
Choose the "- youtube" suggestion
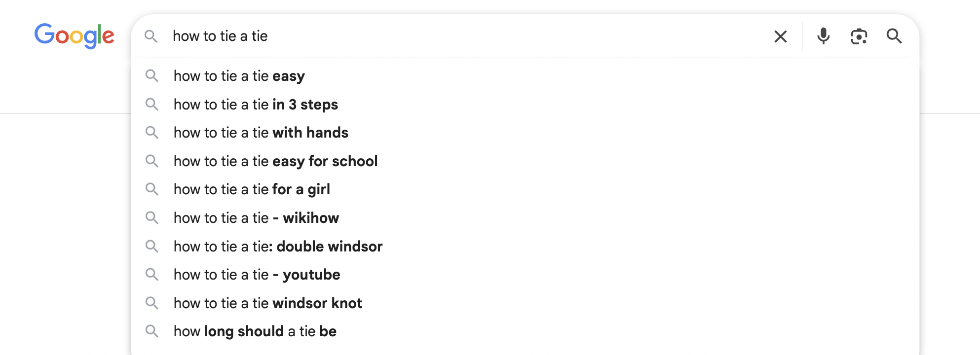pyautogui.click(x=257, y=275)
